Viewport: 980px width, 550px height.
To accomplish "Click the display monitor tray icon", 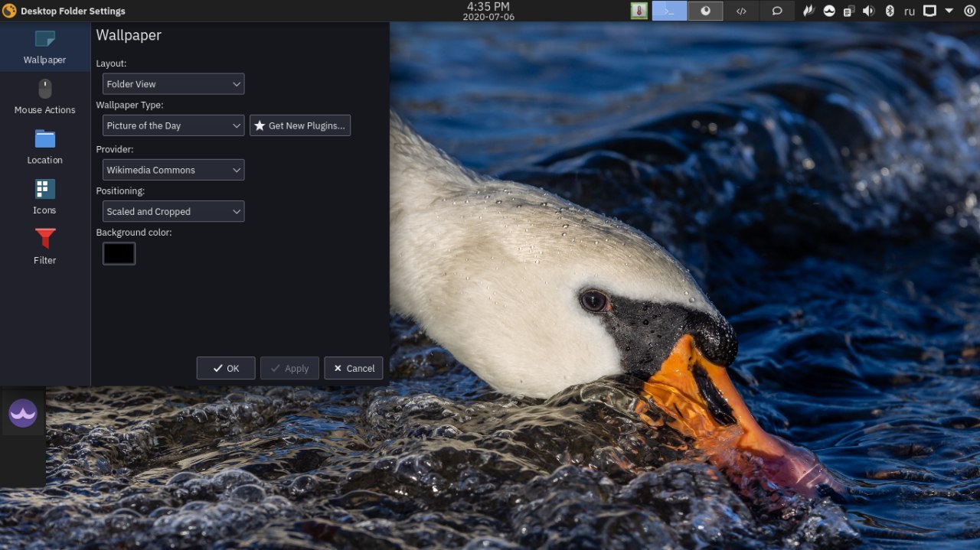I will click(929, 11).
